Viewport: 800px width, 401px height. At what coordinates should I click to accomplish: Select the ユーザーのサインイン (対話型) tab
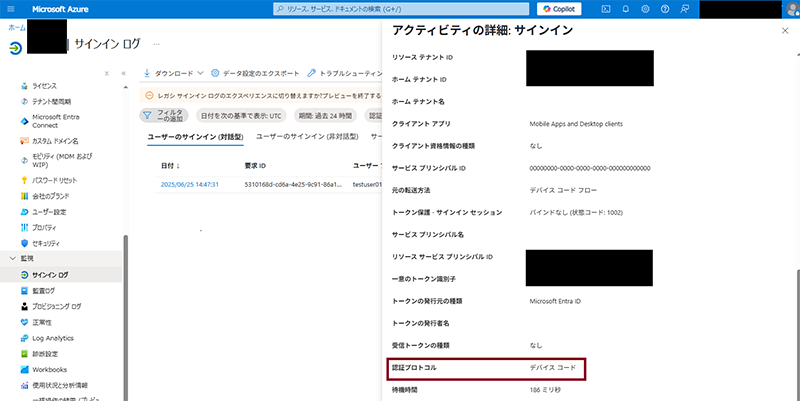(196, 136)
